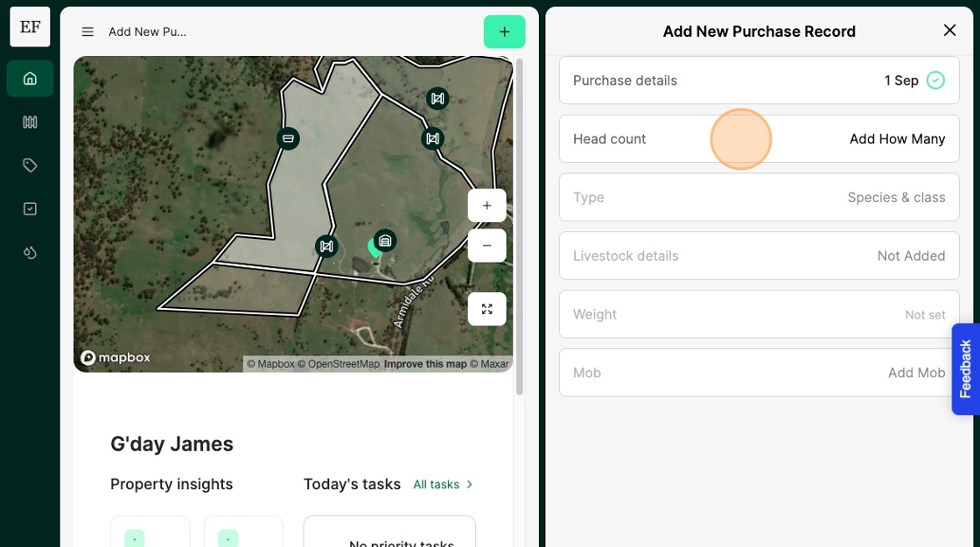Click the Property insights heading
Image resolution: width=980 pixels, height=547 pixels.
[x=171, y=485]
